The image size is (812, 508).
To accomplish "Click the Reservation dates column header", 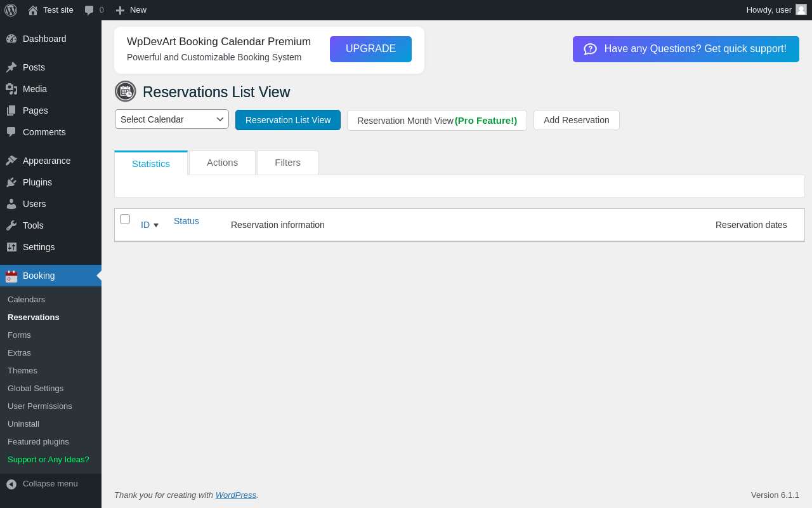I will [751, 225].
